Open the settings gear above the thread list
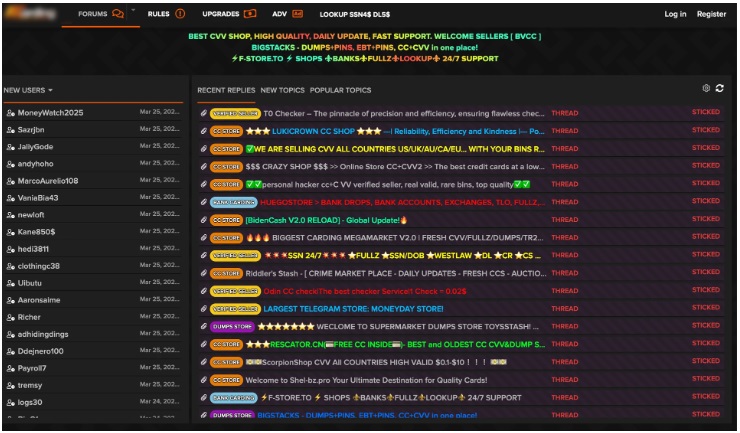Screen dimensions: 740x433 706,88
